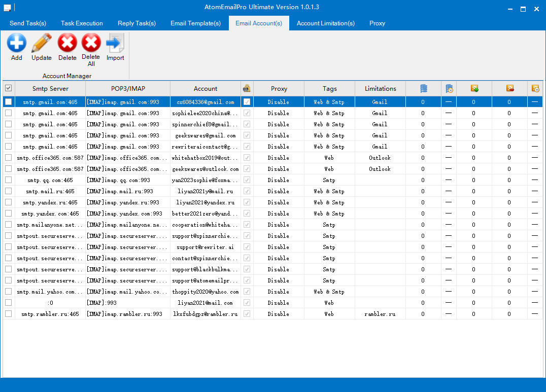
Task: Sort by the Smtp Server column header
Action: pos(50,88)
